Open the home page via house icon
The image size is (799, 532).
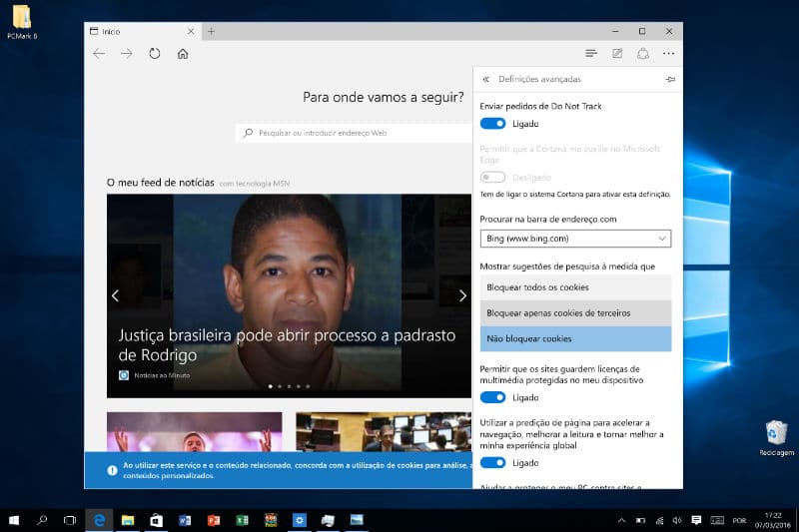tap(183, 54)
